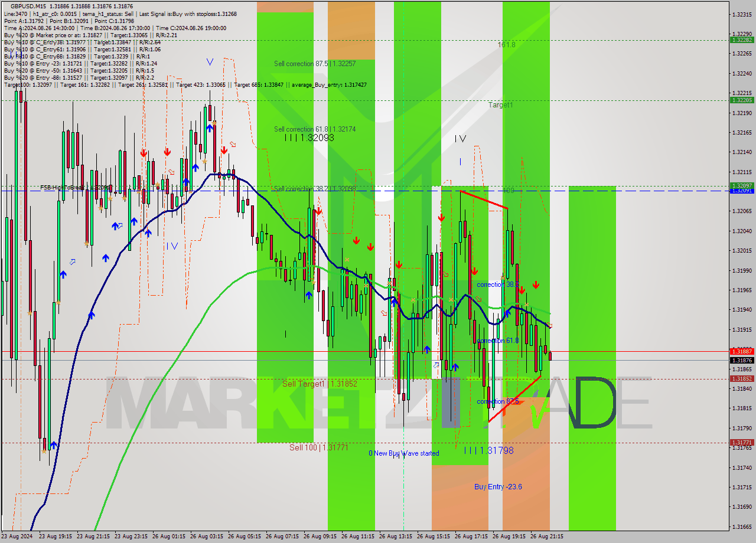Click the 1.31740 value on price axis
Image resolution: width=756 pixels, height=543 pixels.
pos(742,467)
